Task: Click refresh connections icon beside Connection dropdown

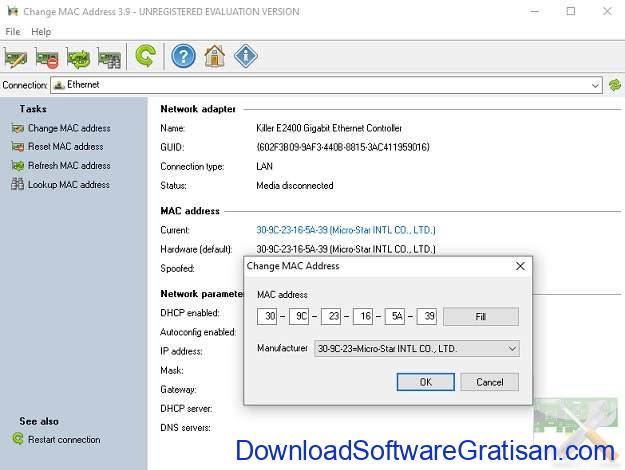Action: click(615, 85)
